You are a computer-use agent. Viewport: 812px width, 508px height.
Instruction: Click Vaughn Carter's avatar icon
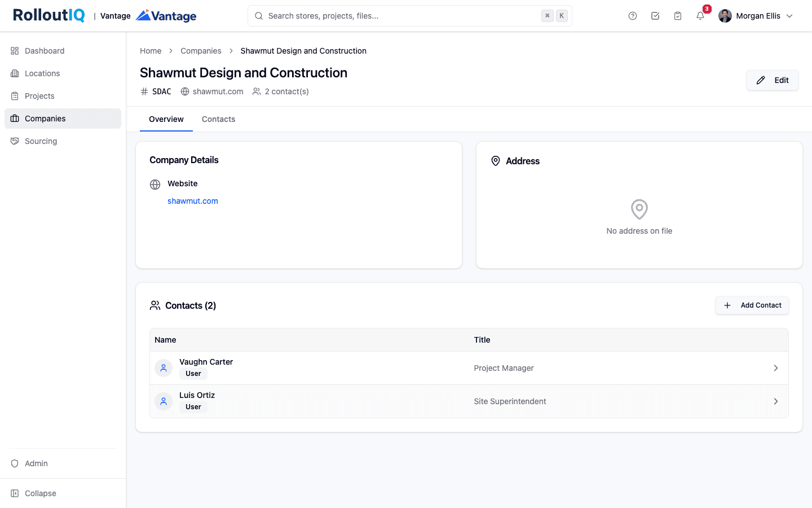(164, 368)
